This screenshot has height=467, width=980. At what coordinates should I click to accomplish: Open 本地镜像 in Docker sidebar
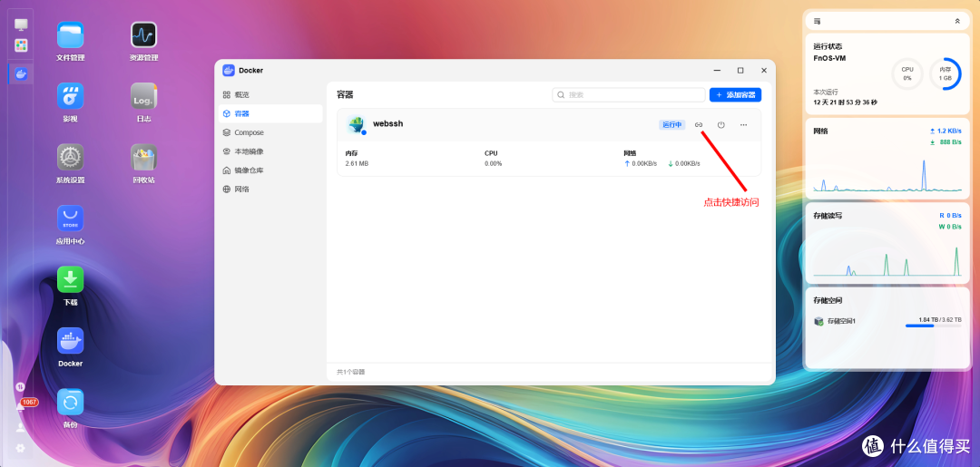click(x=270, y=151)
